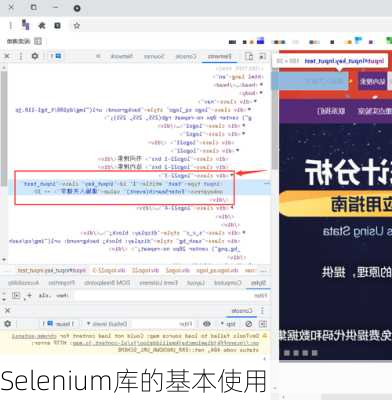Screen dimensions: 392x400
Task: Open the Default levels dropdown
Action: 107,324
